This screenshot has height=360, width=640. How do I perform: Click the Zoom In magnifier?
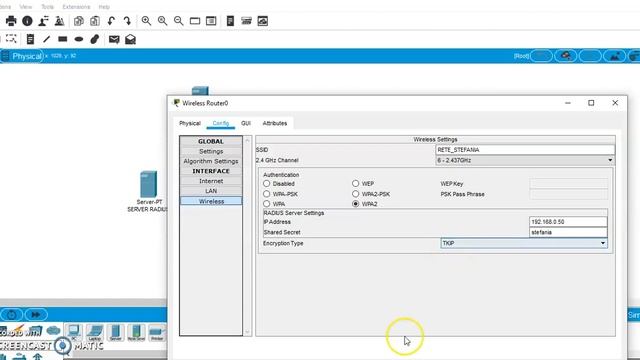pyautogui.click(x=146, y=21)
